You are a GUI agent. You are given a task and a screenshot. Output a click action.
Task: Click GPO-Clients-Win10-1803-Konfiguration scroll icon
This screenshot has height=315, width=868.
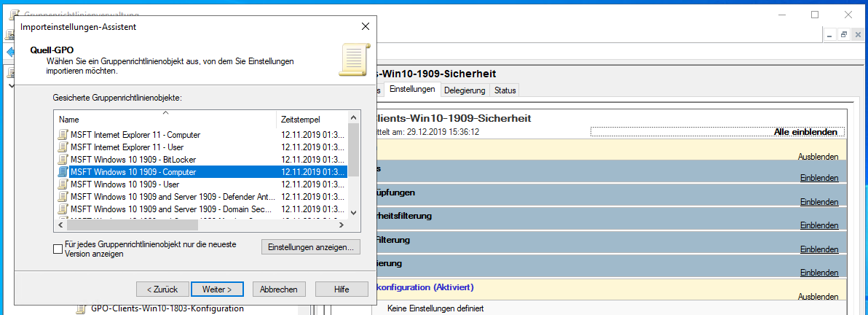[x=81, y=308]
